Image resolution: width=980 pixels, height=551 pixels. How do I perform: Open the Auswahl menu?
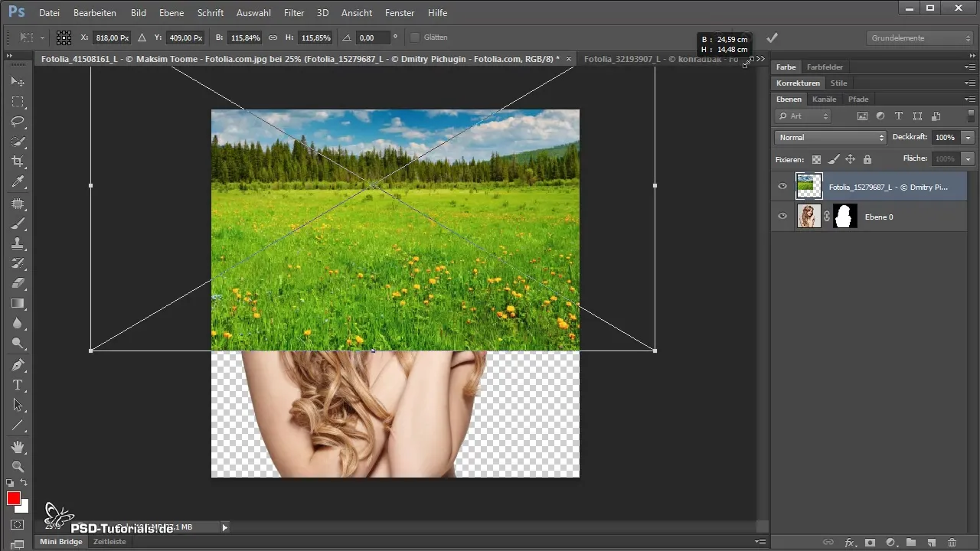pyautogui.click(x=253, y=13)
